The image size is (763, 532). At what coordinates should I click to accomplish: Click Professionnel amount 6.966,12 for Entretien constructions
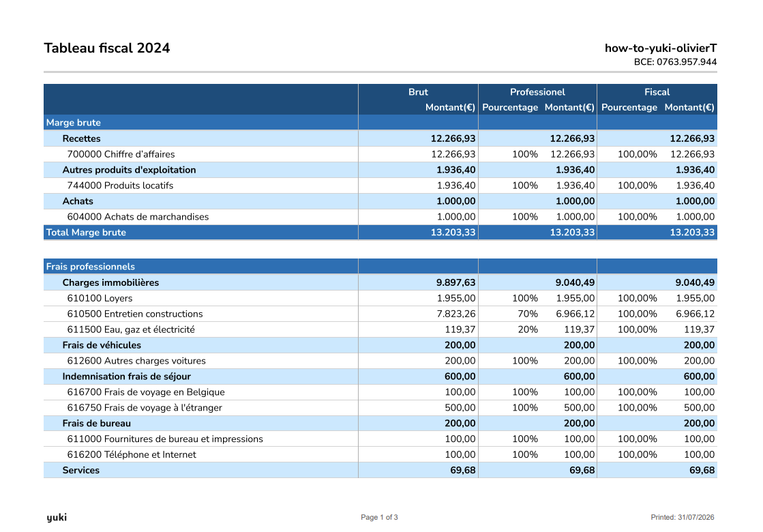coord(575,314)
